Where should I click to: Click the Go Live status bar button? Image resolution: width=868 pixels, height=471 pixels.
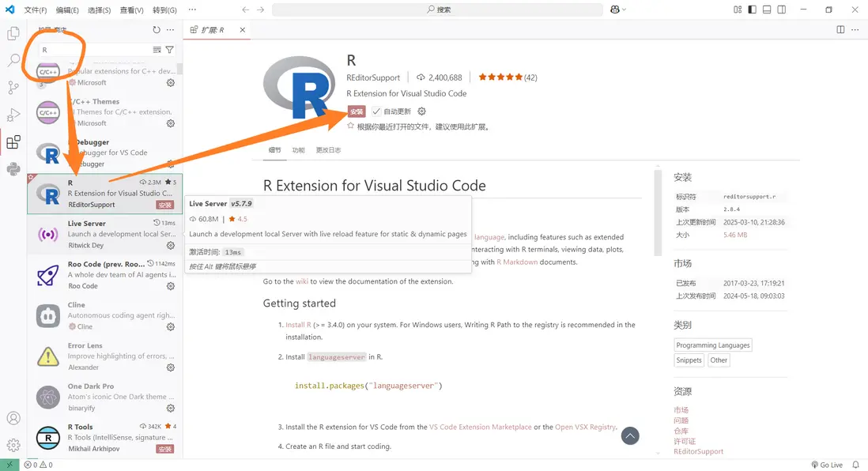(827, 465)
